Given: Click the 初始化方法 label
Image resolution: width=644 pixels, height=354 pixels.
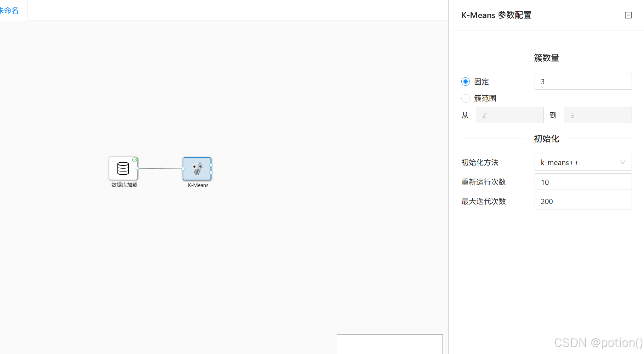Looking at the screenshot, I should [x=480, y=162].
